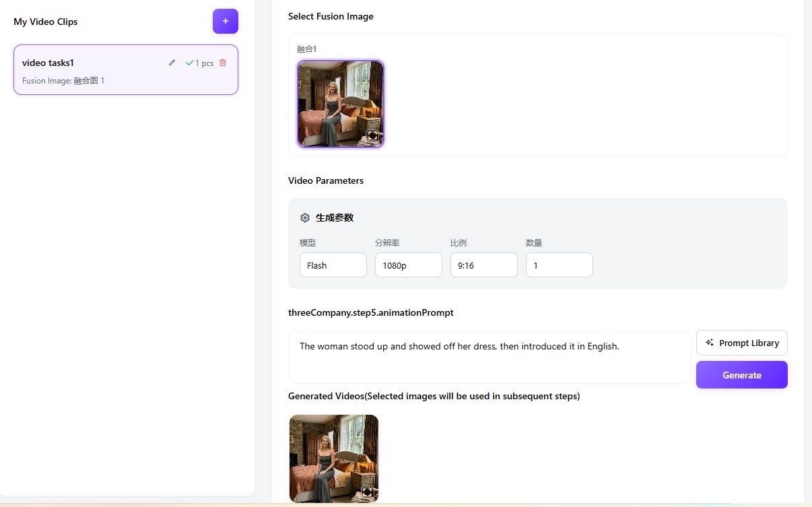Select the 融合1 fusion image thumbnail
The image size is (812, 507).
(340, 103)
